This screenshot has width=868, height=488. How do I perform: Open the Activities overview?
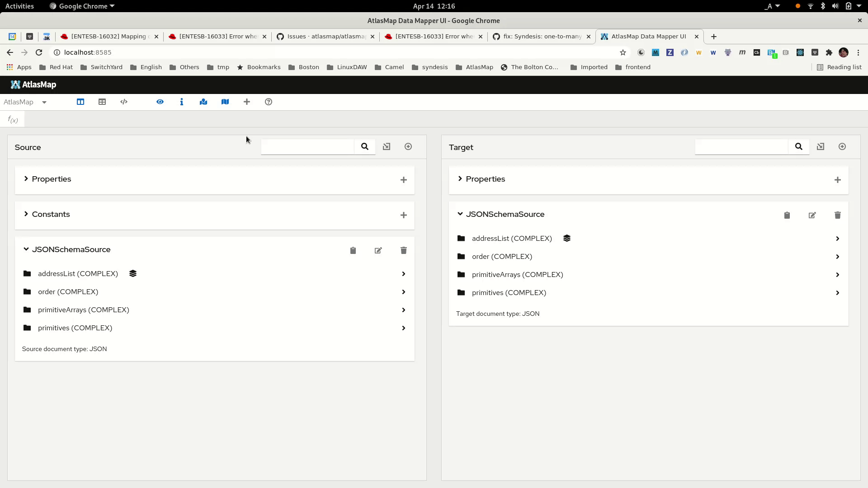click(19, 6)
